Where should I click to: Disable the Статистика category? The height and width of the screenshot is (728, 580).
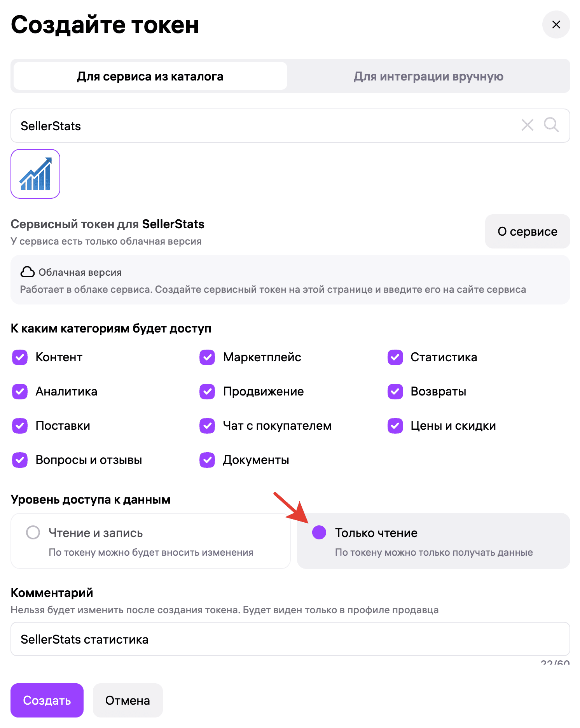tap(395, 357)
